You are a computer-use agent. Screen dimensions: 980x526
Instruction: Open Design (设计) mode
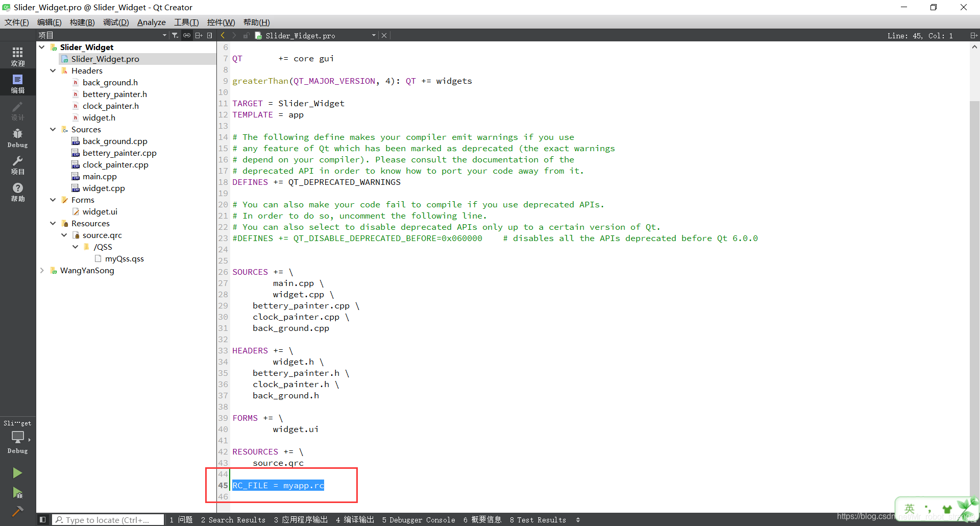click(18, 110)
